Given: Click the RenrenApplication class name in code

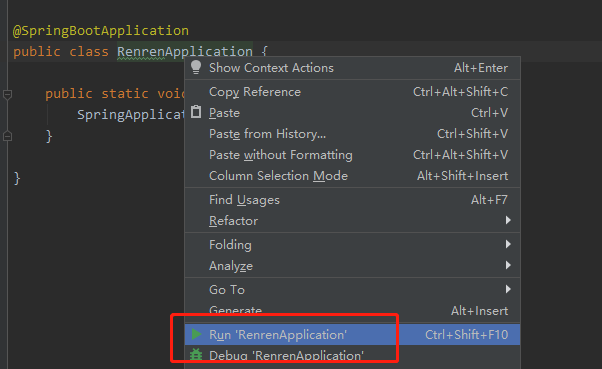Looking at the screenshot, I should 185,51.
